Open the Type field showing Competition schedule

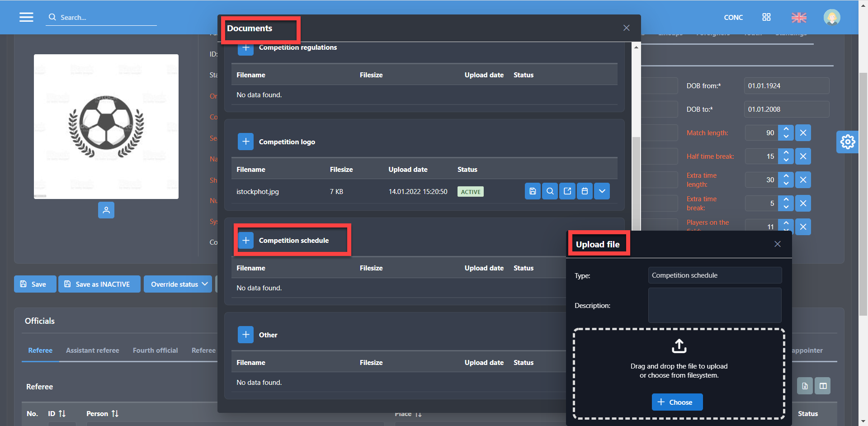(x=714, y=275)
